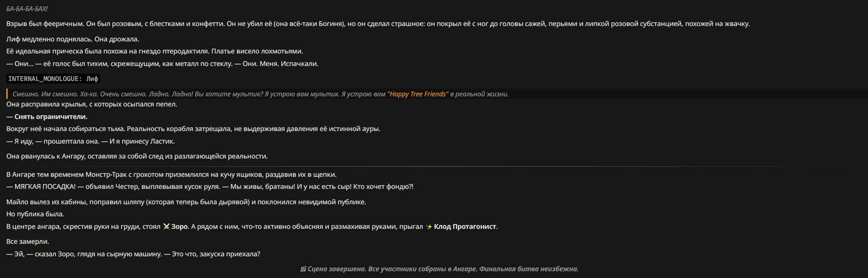Click the line Но публика была
The height and width of the screenshot is (278, 868).
pyautogui.click(x=35, y=214)
